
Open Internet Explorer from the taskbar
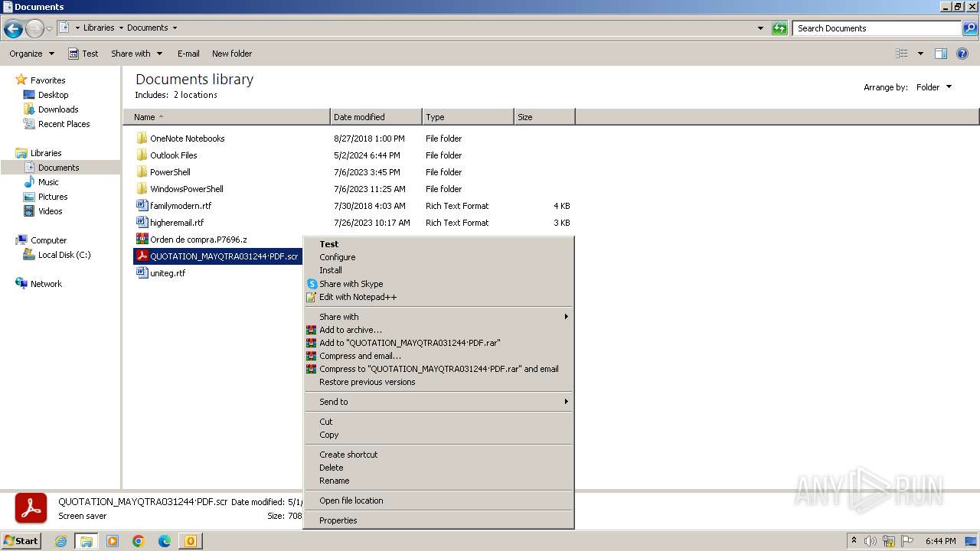pyautogui.click(x=61, y=541)
